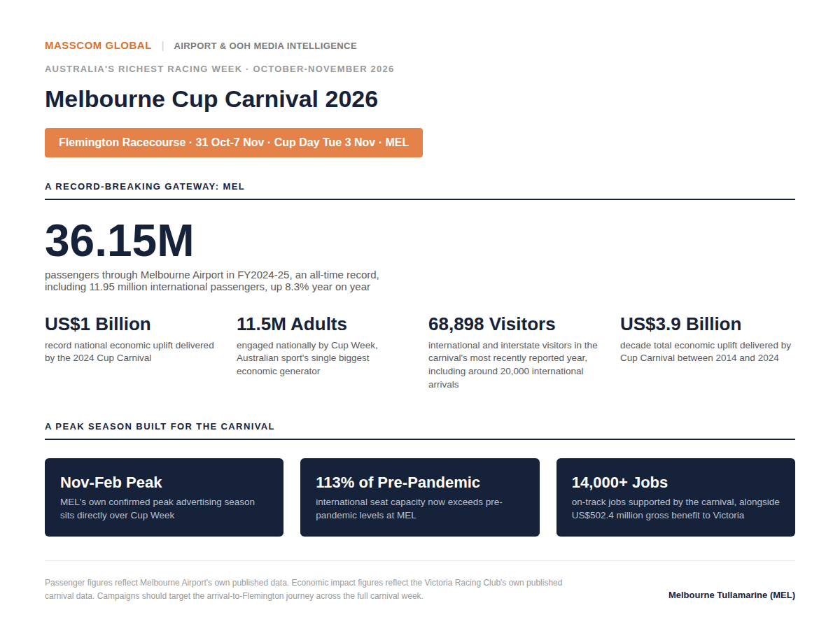Click the orange Flemington Racecourse date banner
Screen dimensions: 840x631
tap(234, 143)
